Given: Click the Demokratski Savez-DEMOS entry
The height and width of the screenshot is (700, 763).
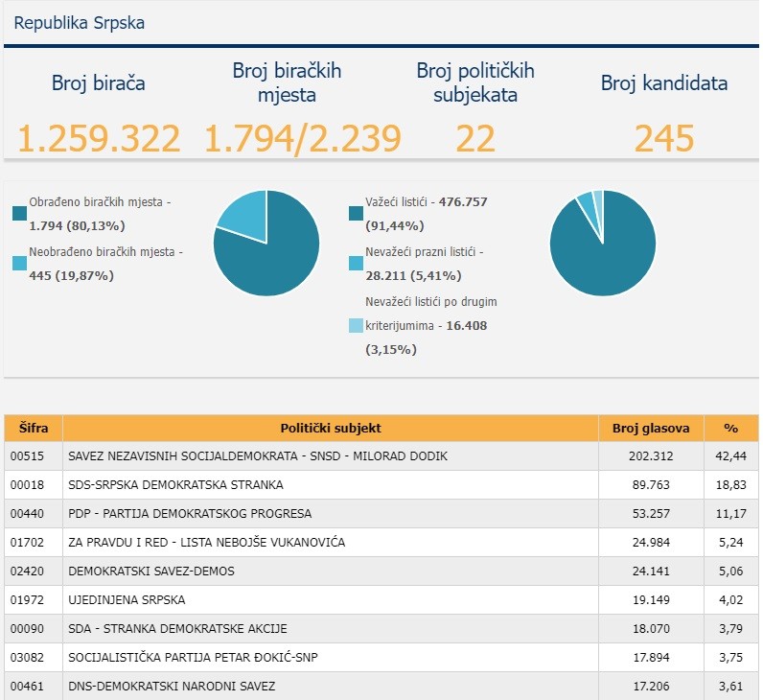Looking at the screenshot, I should [151, 572].
